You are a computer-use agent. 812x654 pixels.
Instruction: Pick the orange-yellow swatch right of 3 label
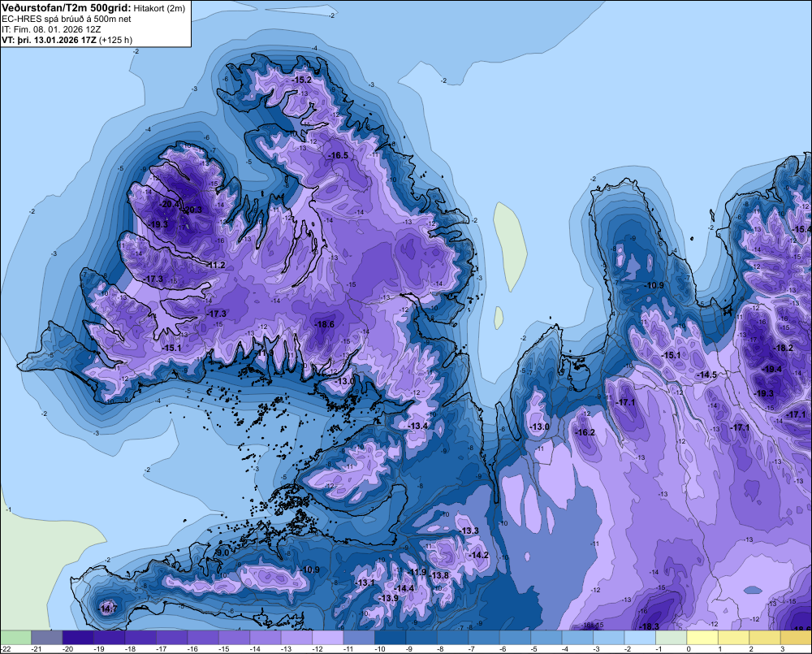(x=796, y=638)
